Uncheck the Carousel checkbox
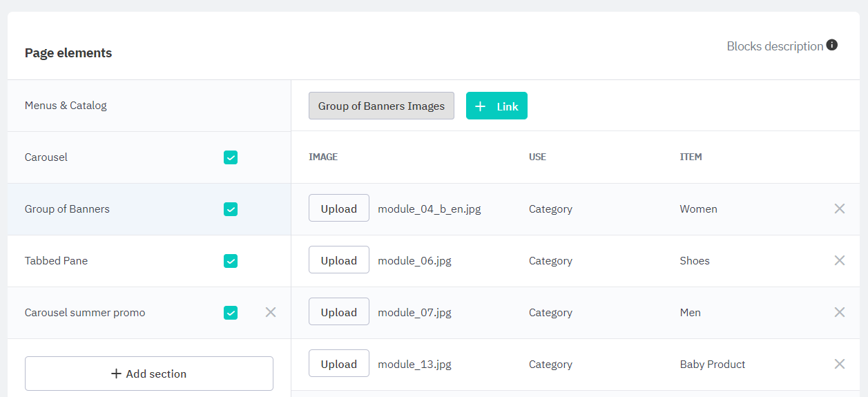Screen dimensions: 868x397 coord(231,157)
